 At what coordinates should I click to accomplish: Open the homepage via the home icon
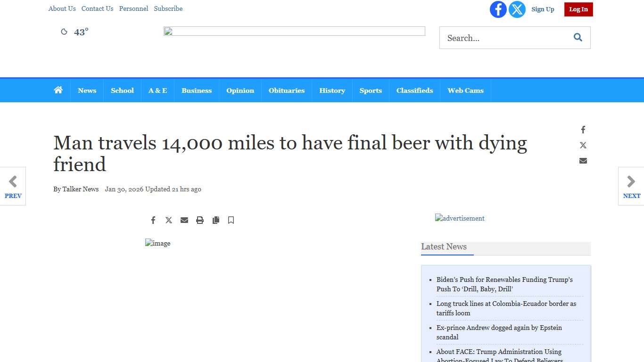click(x=58, y=90)
